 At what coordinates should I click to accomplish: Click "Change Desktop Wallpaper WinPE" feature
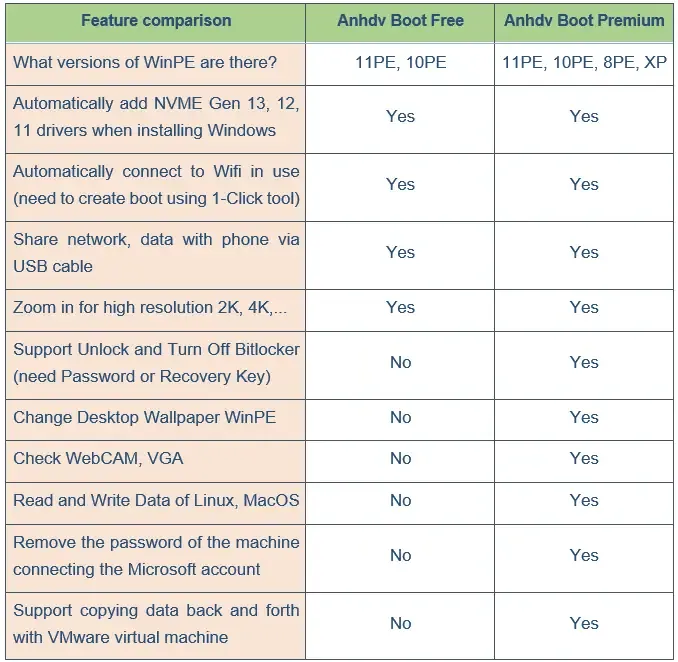(x=144, y=417)
